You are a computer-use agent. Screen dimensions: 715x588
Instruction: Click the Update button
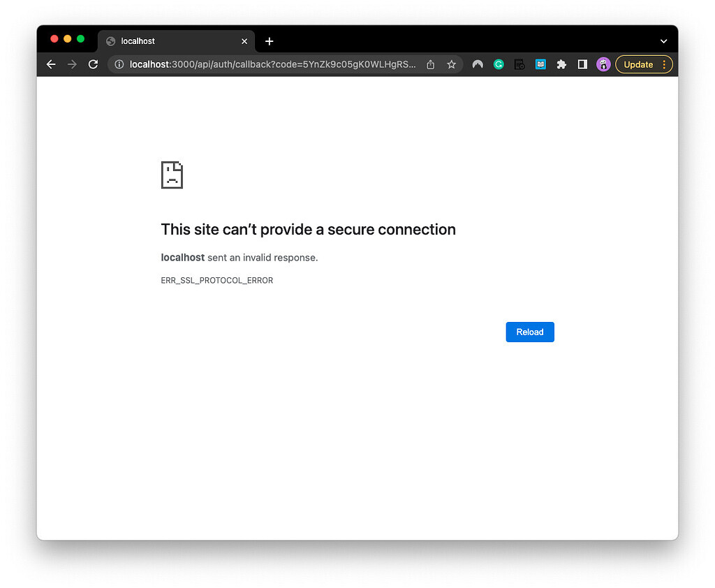tap(638, 64)
